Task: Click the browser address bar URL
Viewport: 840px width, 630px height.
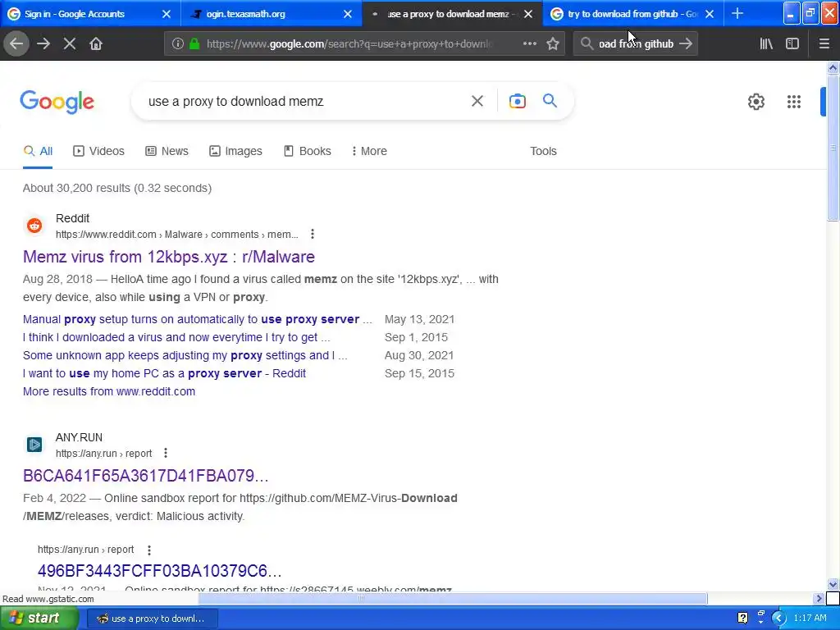Action: [x=348, y=44]
